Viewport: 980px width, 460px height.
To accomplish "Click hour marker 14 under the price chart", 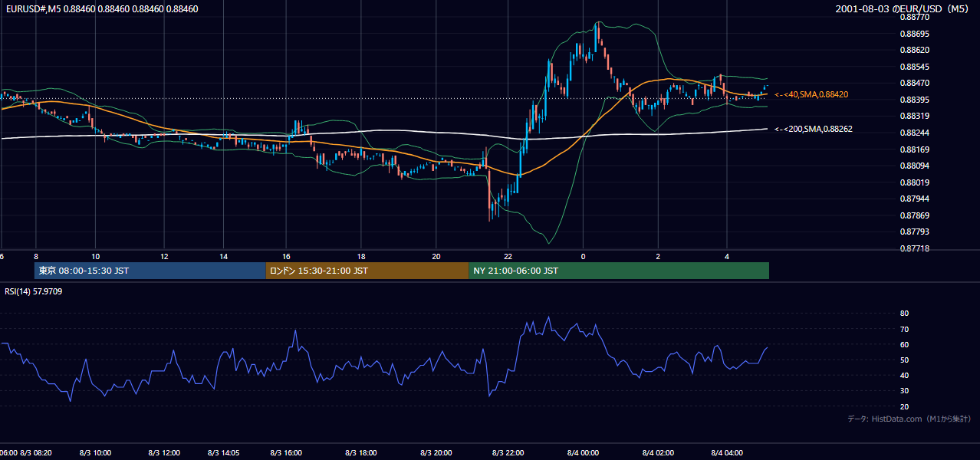I will click(223, 256).
